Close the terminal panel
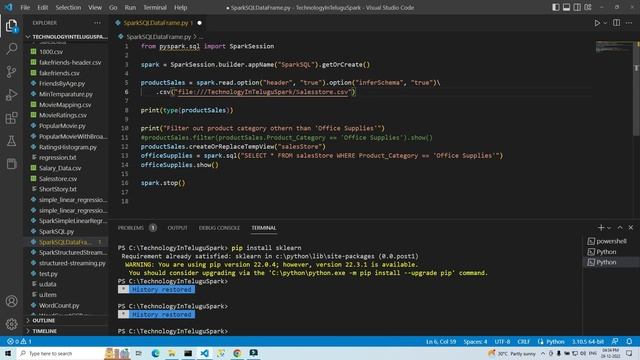640x360 pixels. 631,227
